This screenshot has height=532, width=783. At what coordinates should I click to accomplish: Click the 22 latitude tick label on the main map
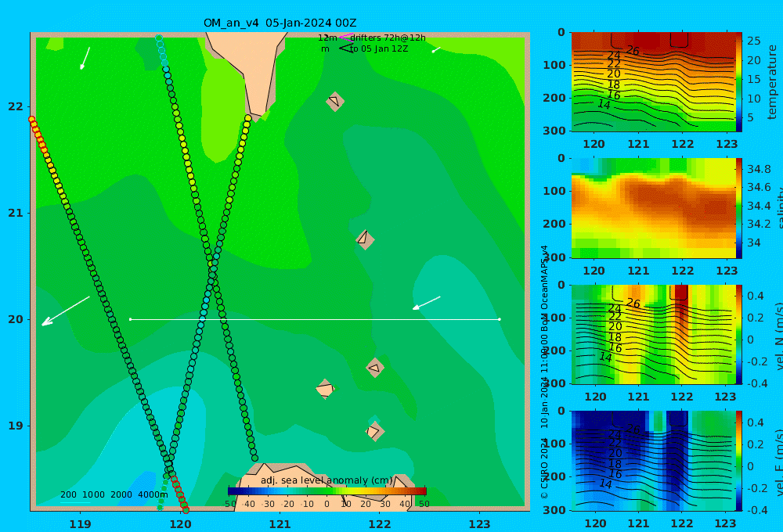coord(16,106)
